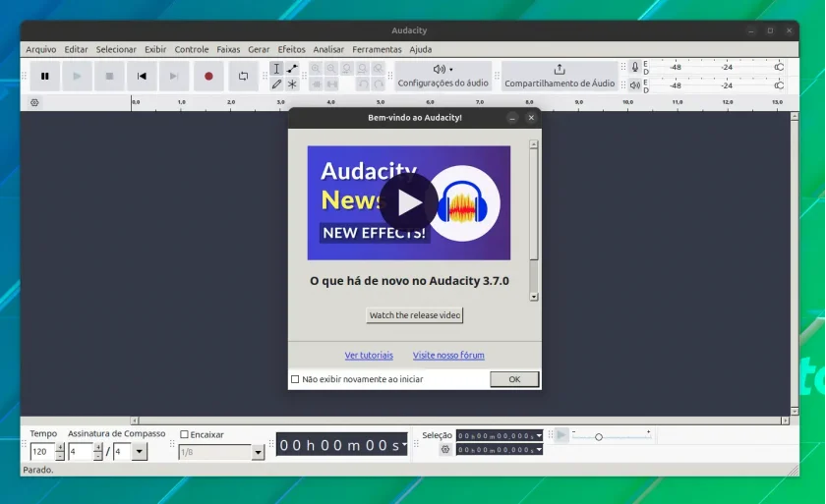Increase time signature numerator stepper

pos(98,448)
